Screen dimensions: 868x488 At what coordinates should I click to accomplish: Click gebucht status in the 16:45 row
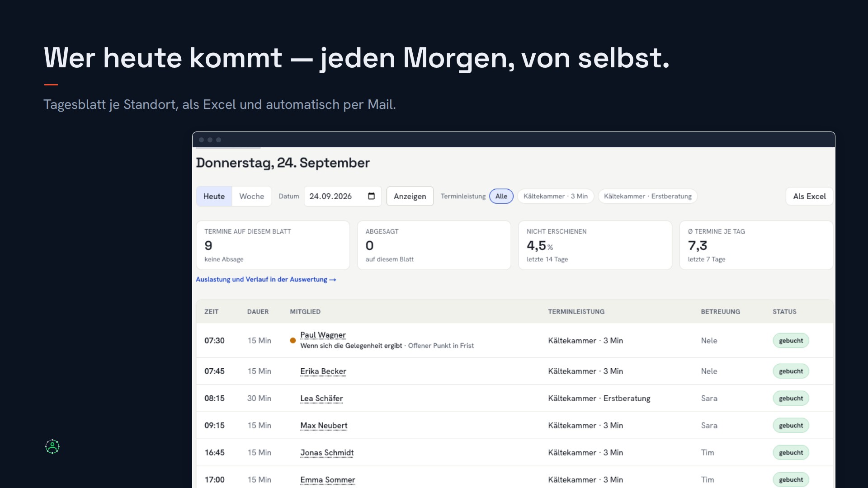click(791, 452)
